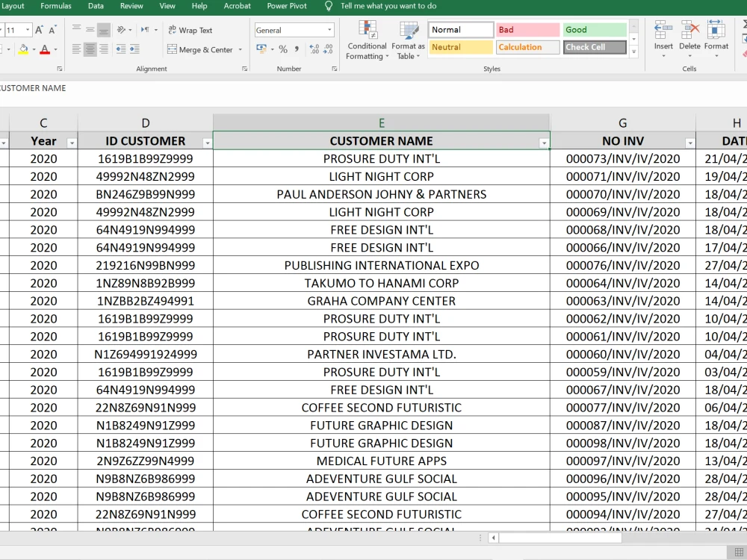Click the Comma Style icon
Image resolution: width=747 pixels, height=560 pixels.
click(x=297, y=49)
